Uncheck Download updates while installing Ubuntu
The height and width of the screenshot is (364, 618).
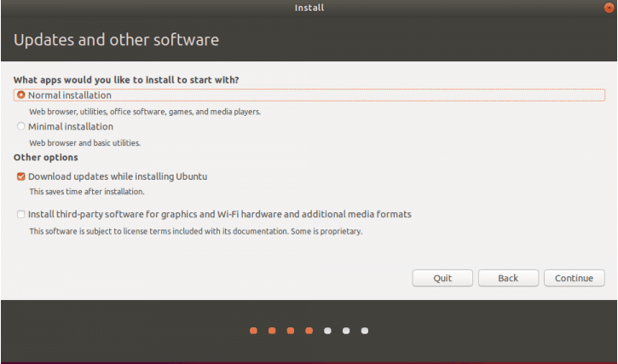click(21, 176)
